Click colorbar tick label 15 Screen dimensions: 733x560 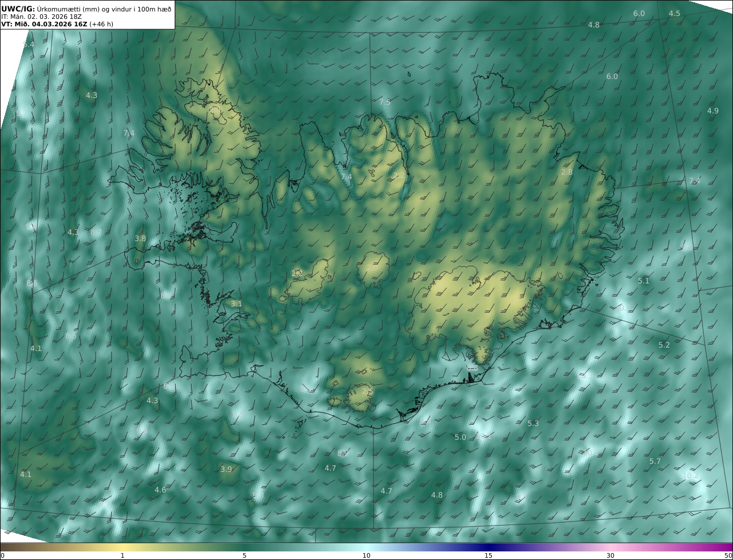click(488, 555)
